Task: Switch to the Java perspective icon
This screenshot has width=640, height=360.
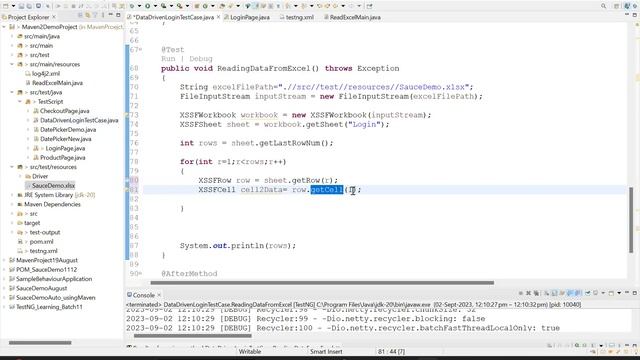Action: (627, 6)
